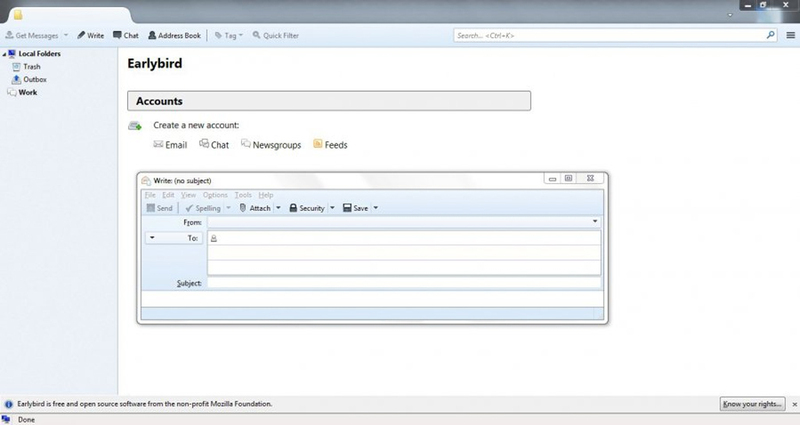Click the Spelling check button
The image size is (800, 425).
(203, 208)
